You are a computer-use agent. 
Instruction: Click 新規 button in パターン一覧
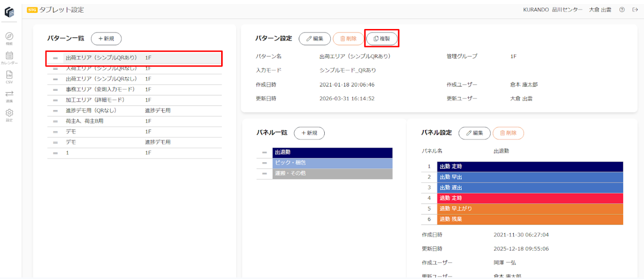(106, 38)
